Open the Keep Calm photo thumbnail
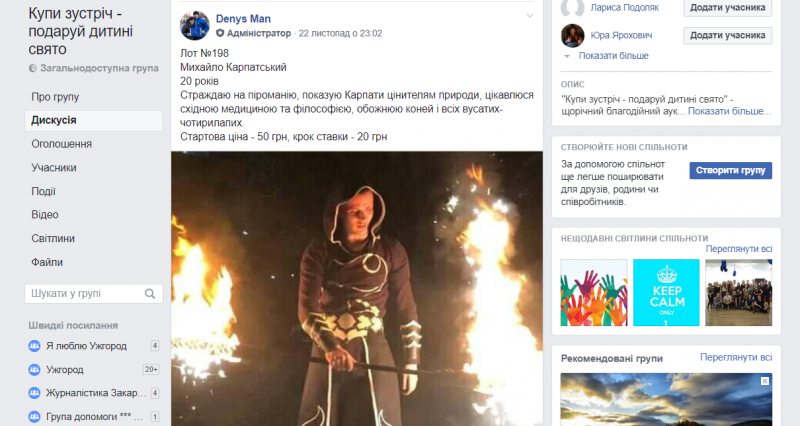Image resolution: width=800 pixels, height=426 pixels. click(x=666, y=292)
